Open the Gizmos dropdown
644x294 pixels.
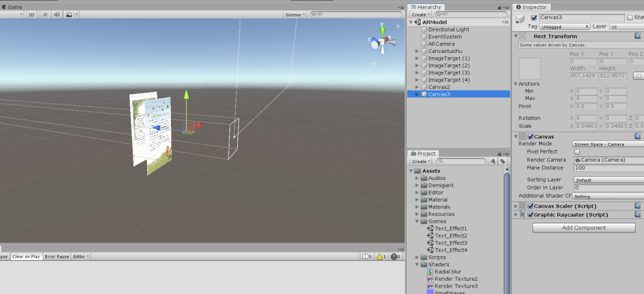(x=296, y=14)
